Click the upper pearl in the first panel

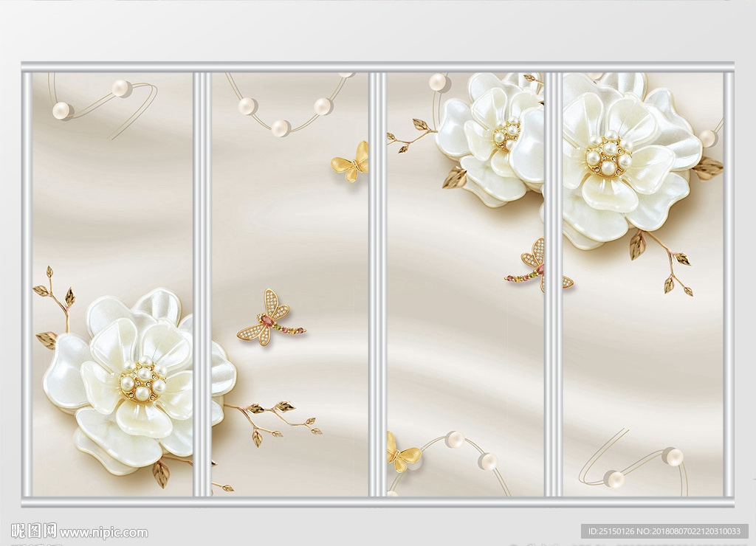(121, 89)
